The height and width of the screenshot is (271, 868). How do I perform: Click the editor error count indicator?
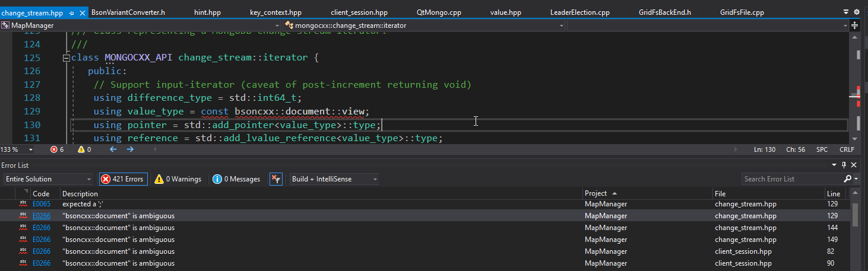pos(58,149)
